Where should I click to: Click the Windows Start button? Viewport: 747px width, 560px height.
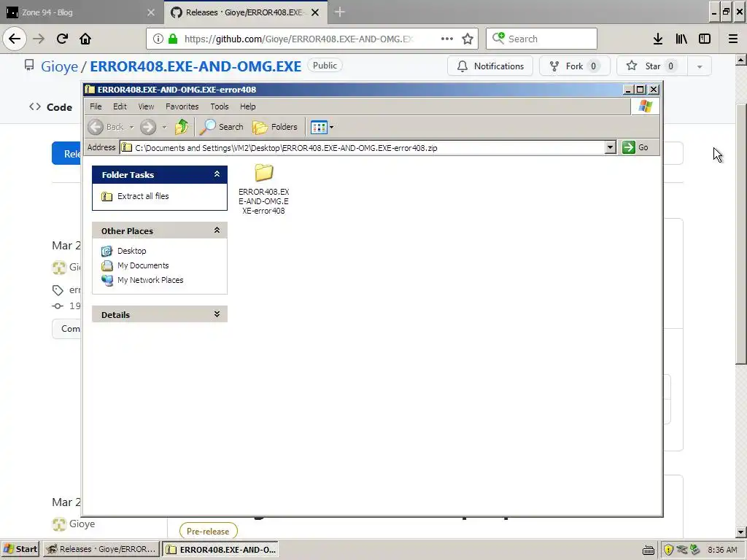coord(20,549)
